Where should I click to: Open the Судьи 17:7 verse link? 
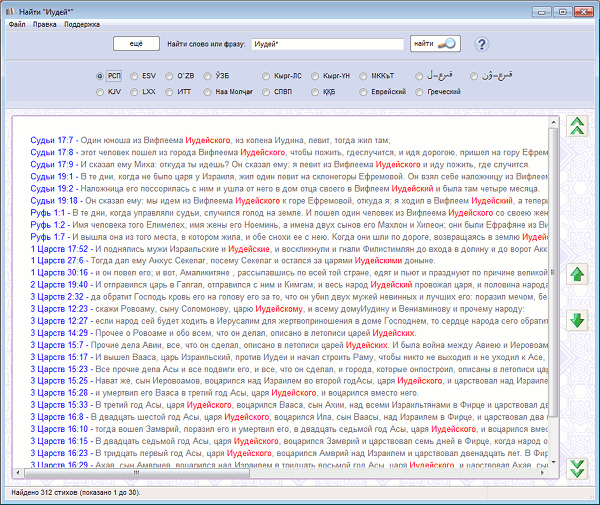(53, 141)
